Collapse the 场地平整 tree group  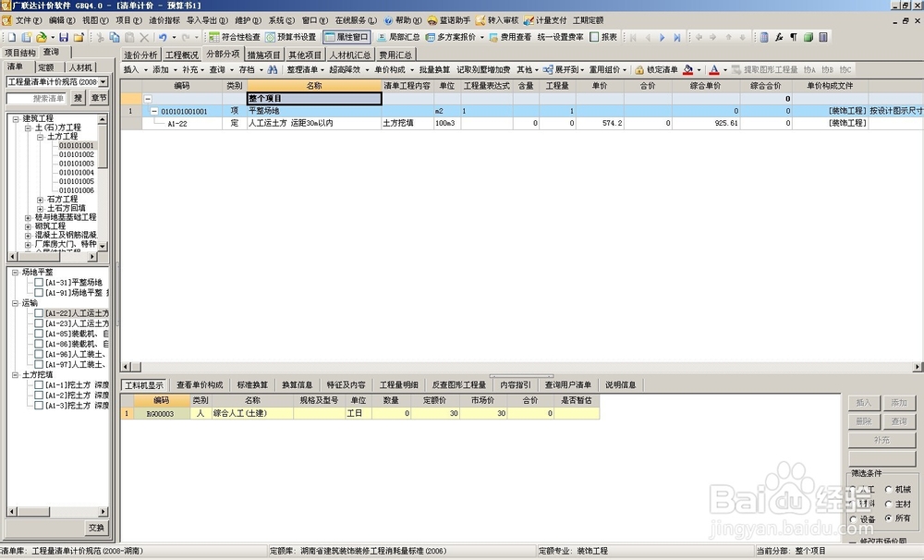tap(16, 273)
